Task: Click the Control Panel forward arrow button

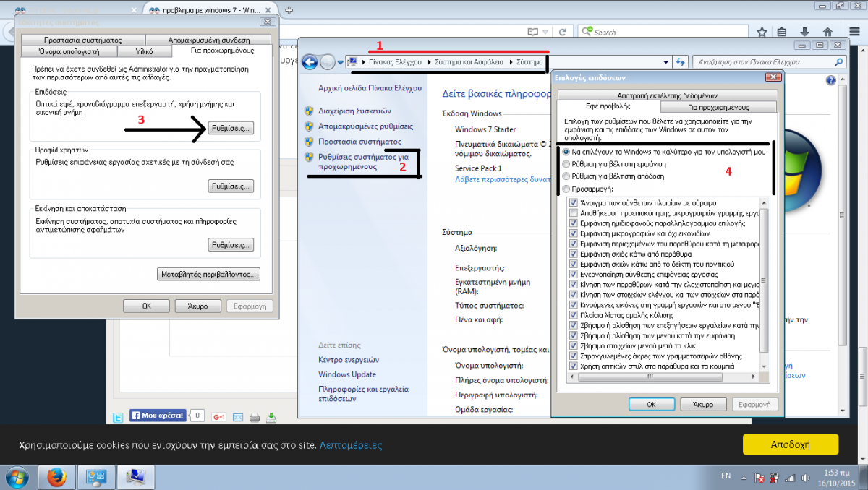Action: [x=328, y=62]
